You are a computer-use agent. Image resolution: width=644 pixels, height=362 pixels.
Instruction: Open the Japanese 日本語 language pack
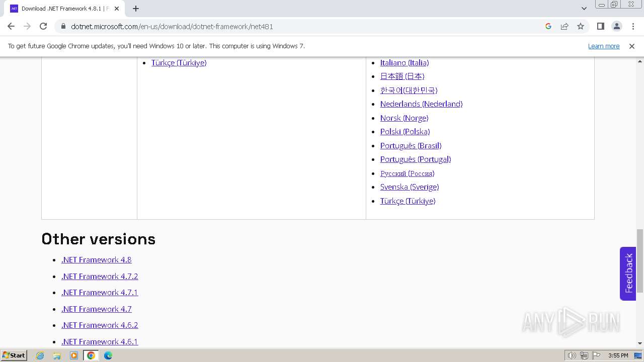(x=403, y=76)
